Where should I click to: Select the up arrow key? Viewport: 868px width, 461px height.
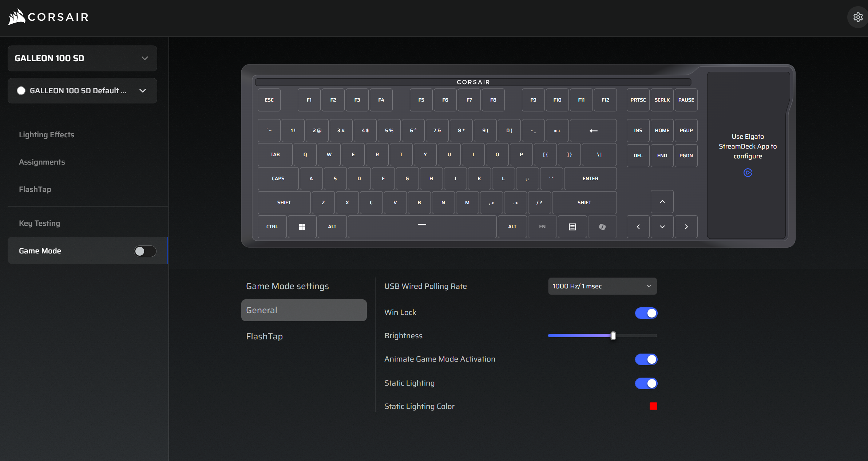(x=662, y=202)
